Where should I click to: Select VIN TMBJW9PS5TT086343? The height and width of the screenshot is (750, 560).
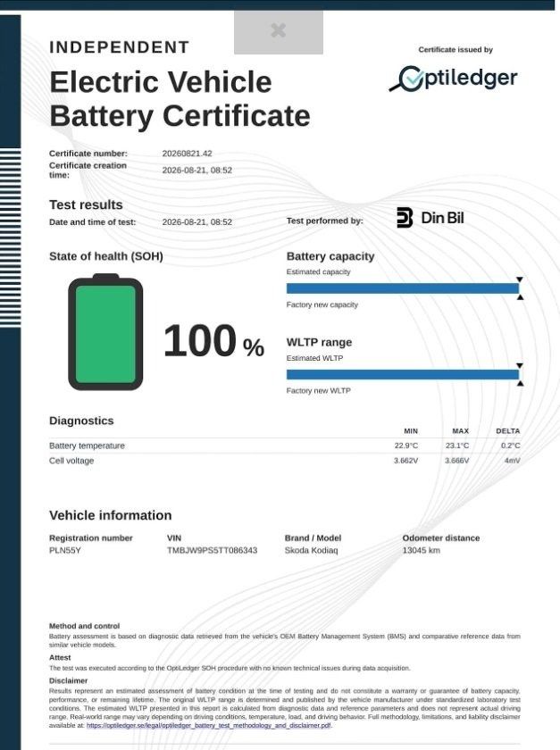click(212, 550)
